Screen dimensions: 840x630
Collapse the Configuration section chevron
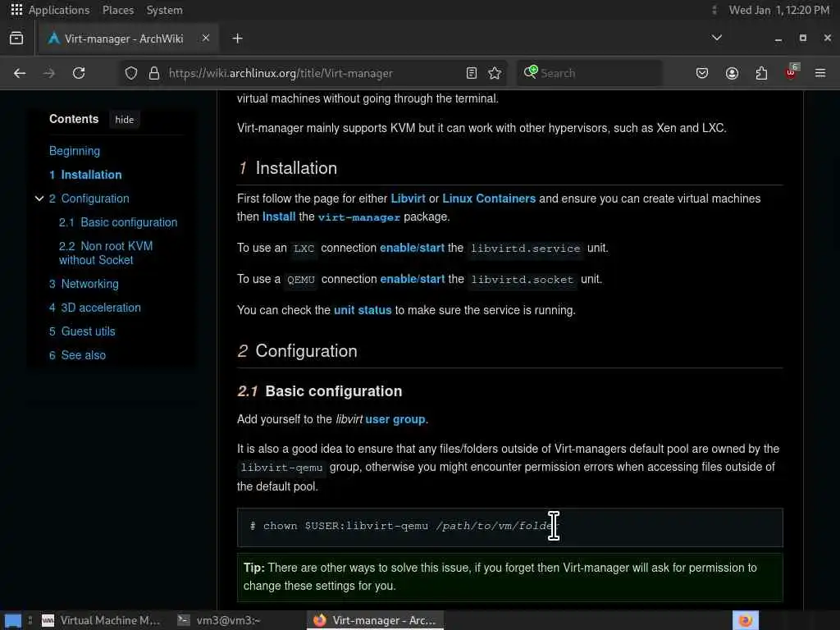pyautogui.click(x=39, y=199)
